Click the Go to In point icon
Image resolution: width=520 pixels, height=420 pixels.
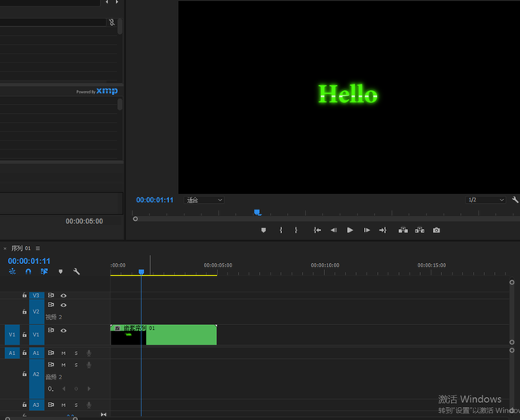318,231
